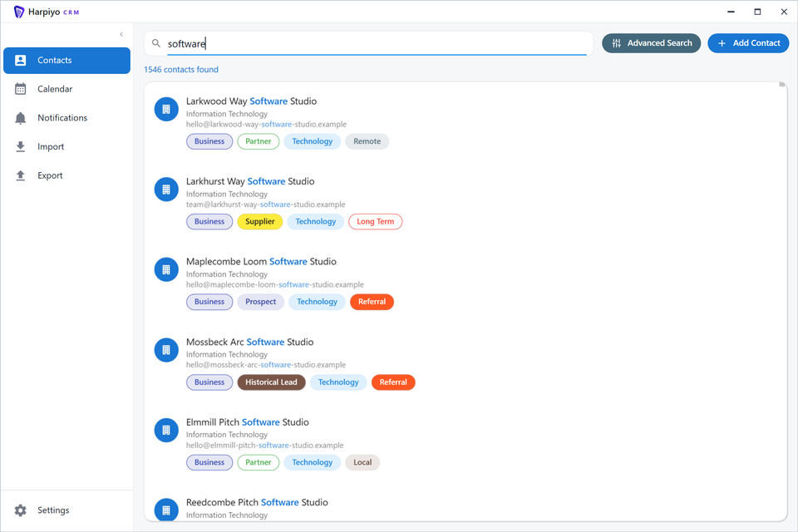Click the hello@larkwood-way-software-studio.example email
This screenshot has height=532, width=798.
(x=266, y=124)
